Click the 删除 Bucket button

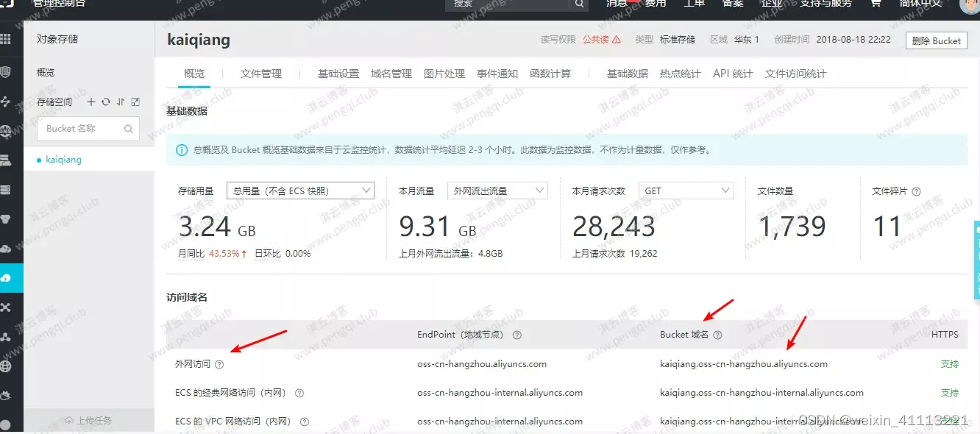click(936, 40)
